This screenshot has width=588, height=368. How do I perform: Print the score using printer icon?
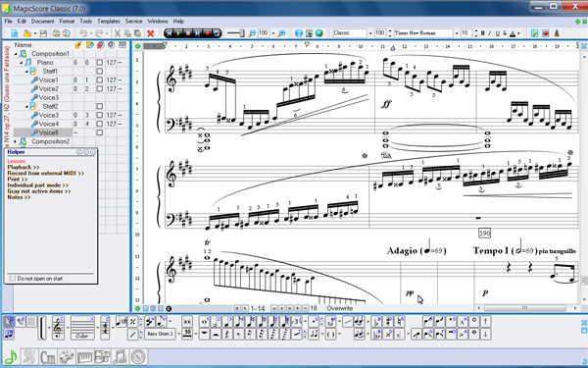56,33
